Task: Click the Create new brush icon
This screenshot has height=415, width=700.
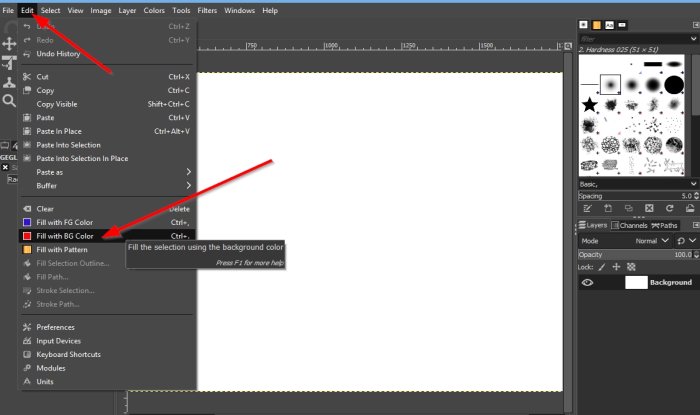Action: [x=608, y=208]
